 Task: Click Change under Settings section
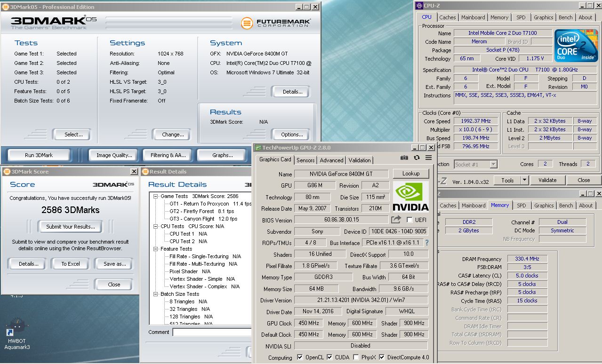(x=173, y=135)
